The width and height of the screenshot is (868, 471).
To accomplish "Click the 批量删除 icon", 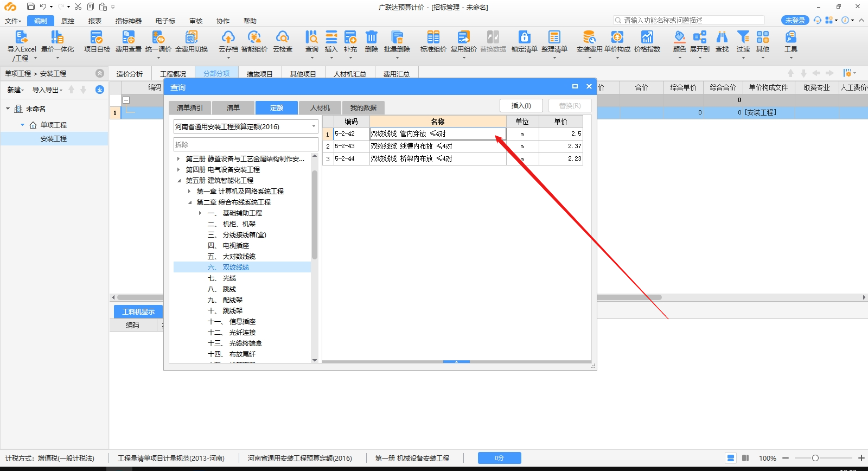I will (397, 37).
